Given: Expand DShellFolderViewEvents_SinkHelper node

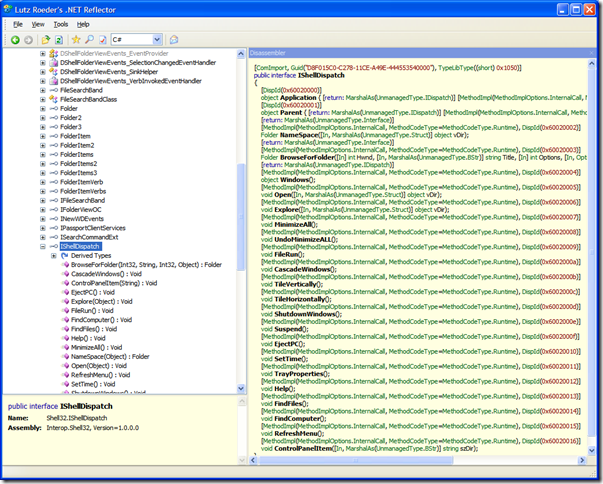Looking at the screenshot, I should click(x=43, y=72).
